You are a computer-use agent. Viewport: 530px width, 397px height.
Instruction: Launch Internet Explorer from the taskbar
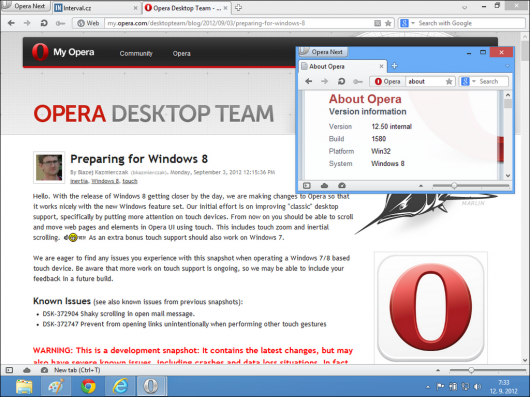coord(120,386)
